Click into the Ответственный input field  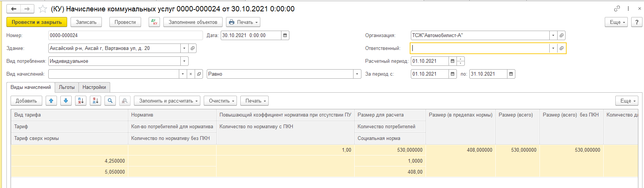[479, 48]
